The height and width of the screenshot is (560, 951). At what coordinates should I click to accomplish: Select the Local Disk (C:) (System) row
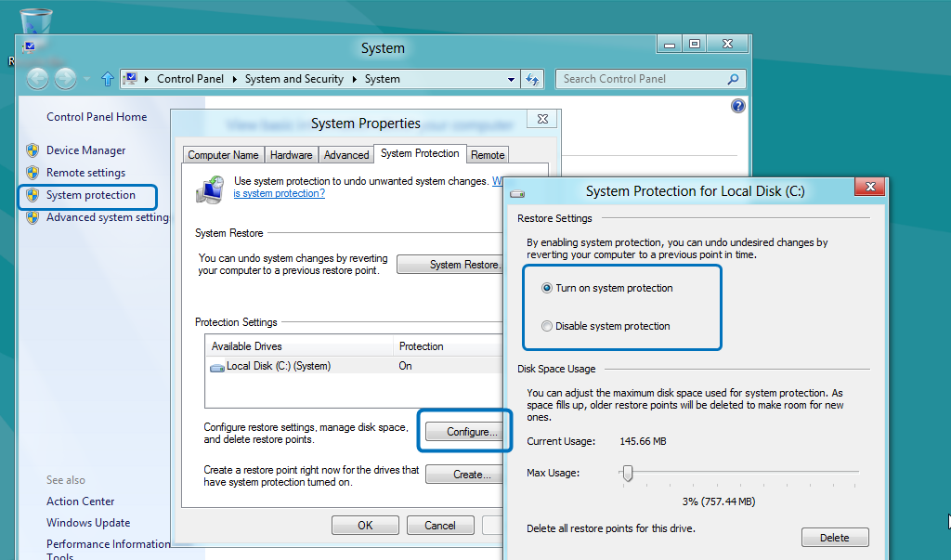354,367
